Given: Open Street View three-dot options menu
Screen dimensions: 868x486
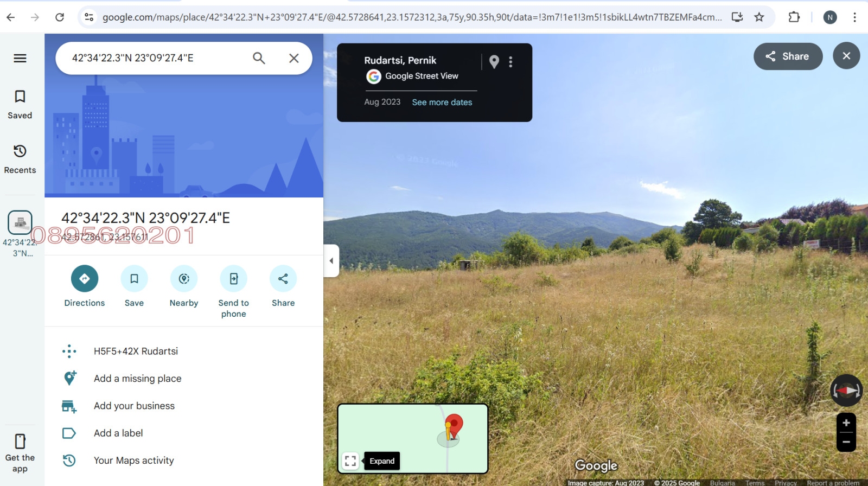Looking at the screenshot, I should pos(510,62).
